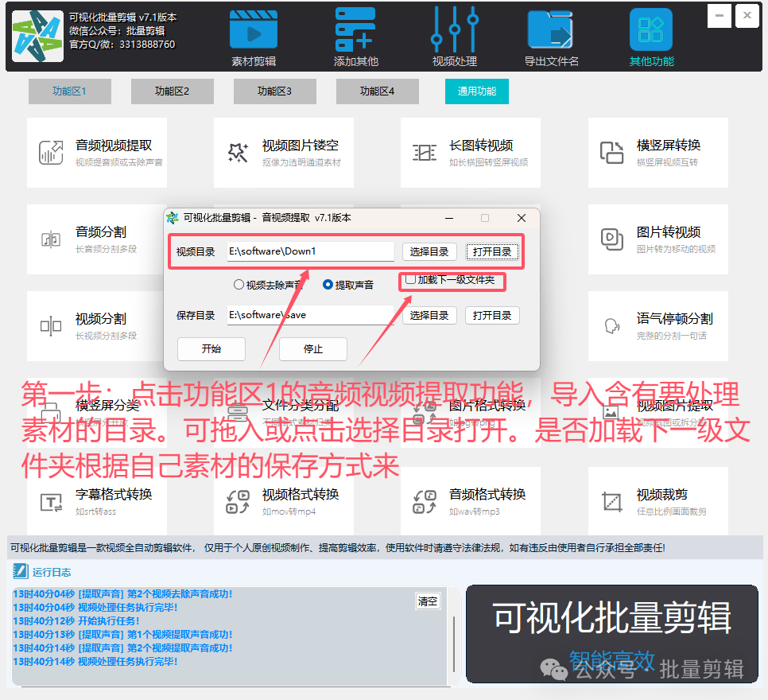
Task: Click the 音频视频提取 card icon
Action: click(51, 153)
